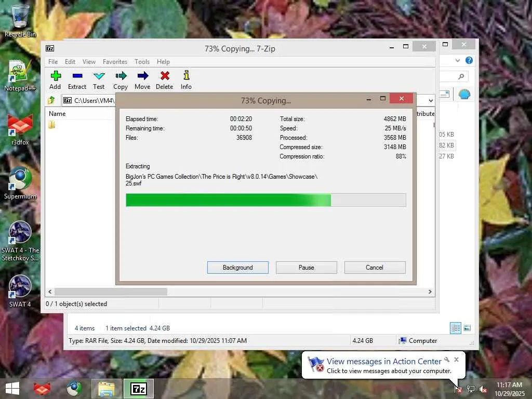Switch to File Explorer in taskbar
The image size is (532, 399).
pos(106,389)
